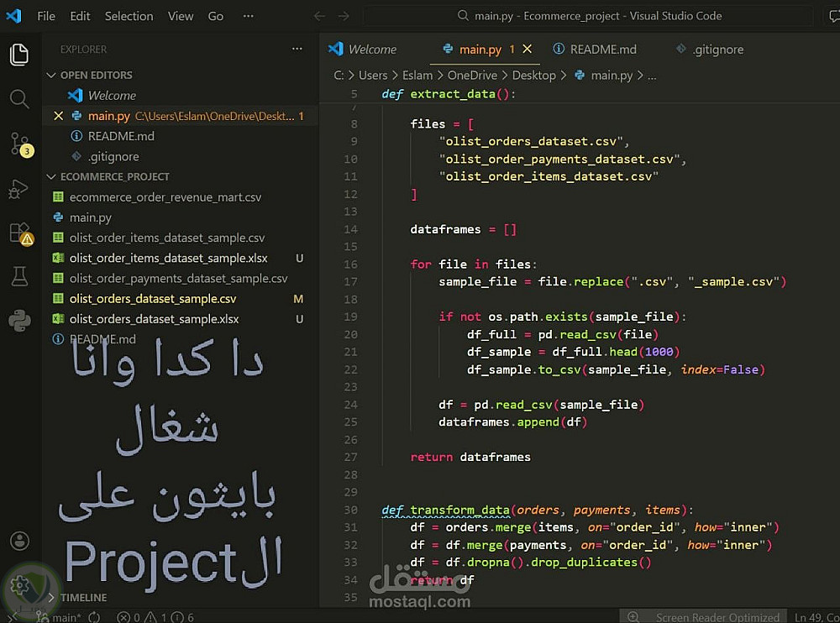
Task: Click OneDrive in the breadcrumb path
Action: [472, 76]
